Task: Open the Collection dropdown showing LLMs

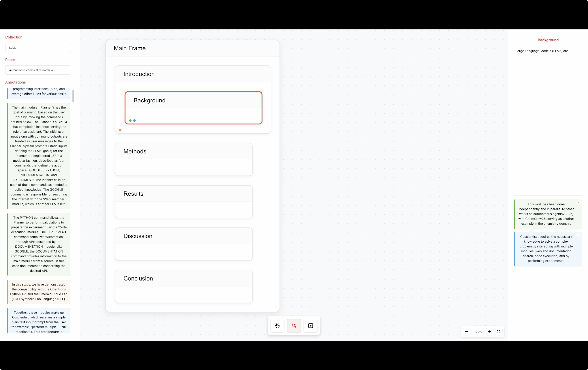Action: (x=38, y=48)
